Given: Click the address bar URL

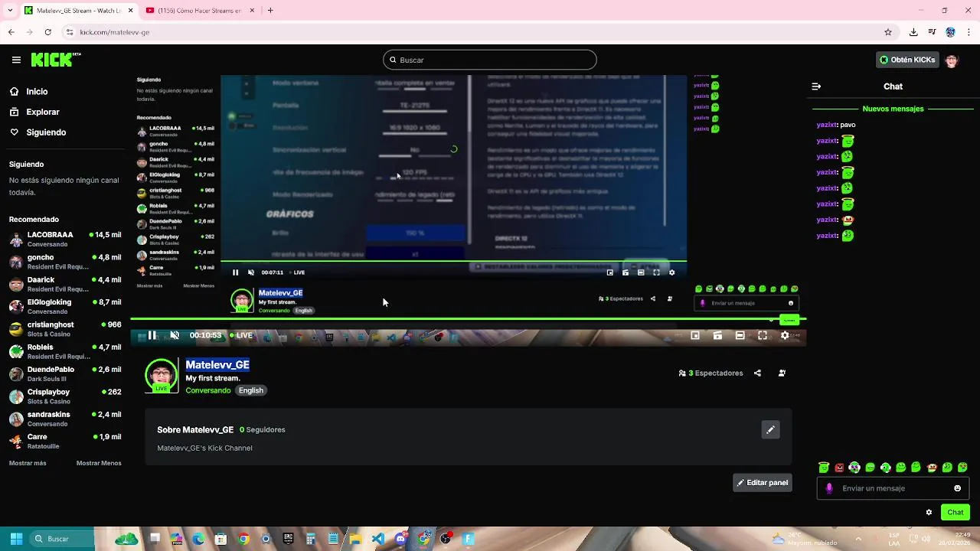Looking at the screenshot, I should (x=115, y=32).
